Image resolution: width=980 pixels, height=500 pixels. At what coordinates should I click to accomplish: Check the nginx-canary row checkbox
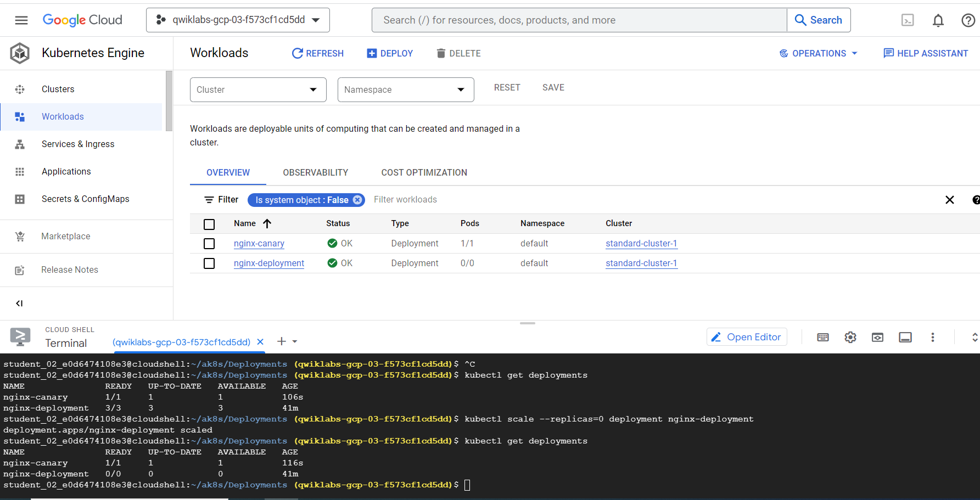coord(209,243)
